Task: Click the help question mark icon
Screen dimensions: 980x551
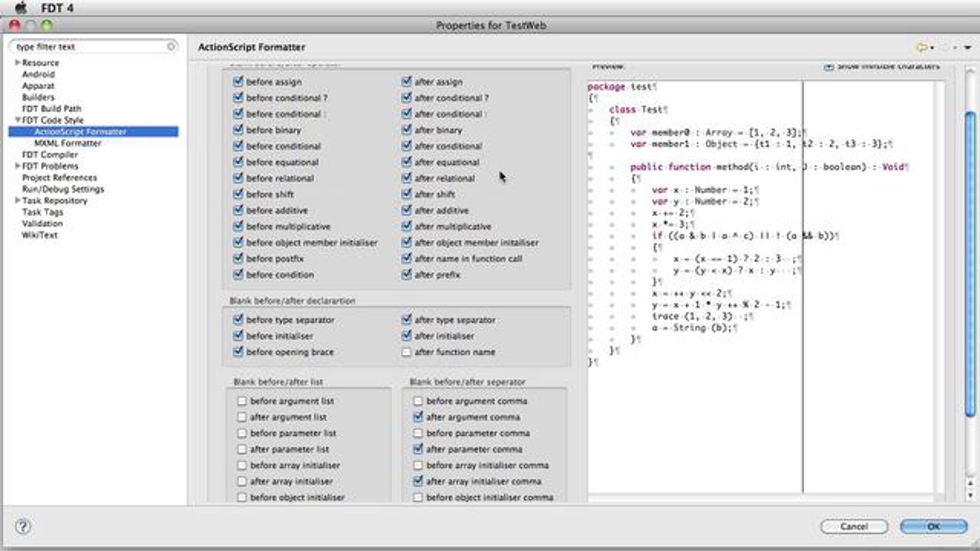Action: click(23, 527)
